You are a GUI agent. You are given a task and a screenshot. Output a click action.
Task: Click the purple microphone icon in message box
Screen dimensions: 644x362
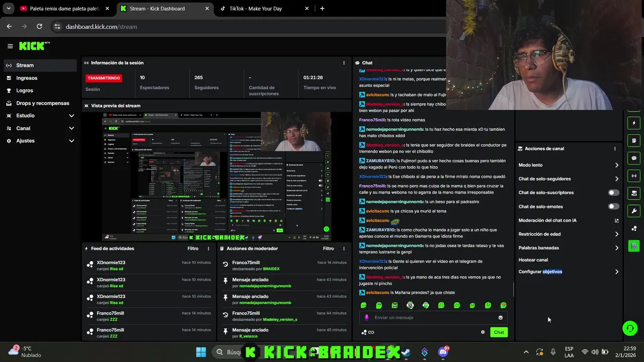point(366,318)
